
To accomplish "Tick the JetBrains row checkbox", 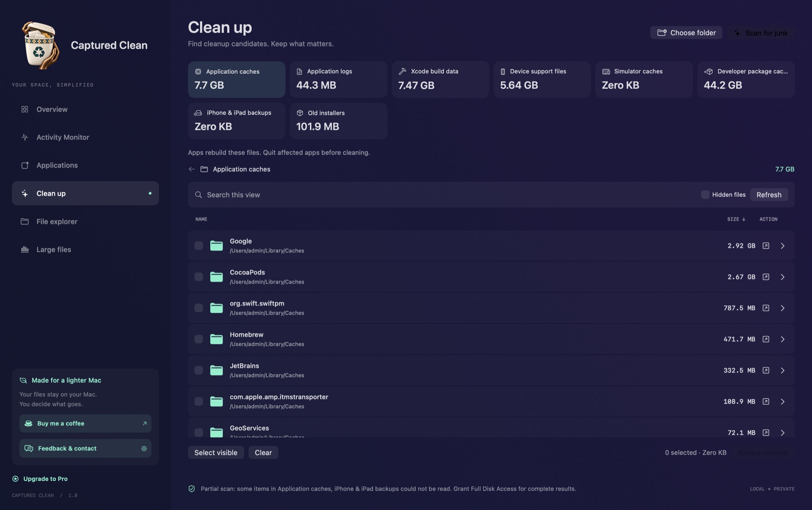I will click(x=199, y=371).
